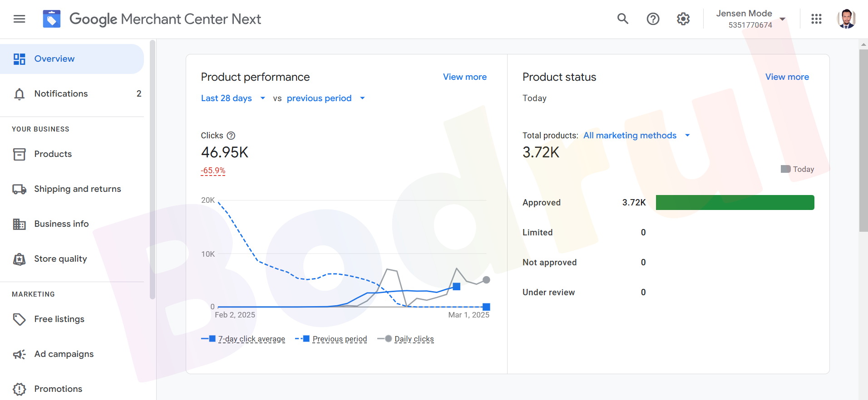Open the hamburger main menu
Screen dimensions: 868x400
click(x=19, y=19)
